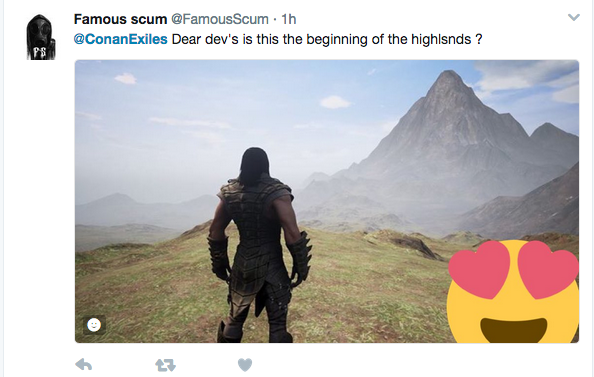Reply to the Famous scum tweet
Viewport: 594px width, 377px height.
coord(84,364)
